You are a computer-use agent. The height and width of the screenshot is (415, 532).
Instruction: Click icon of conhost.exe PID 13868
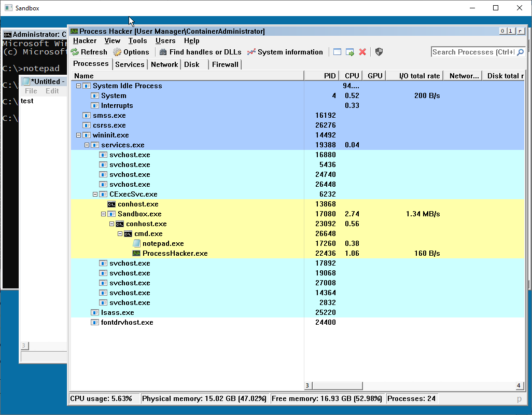pos(111,204)
